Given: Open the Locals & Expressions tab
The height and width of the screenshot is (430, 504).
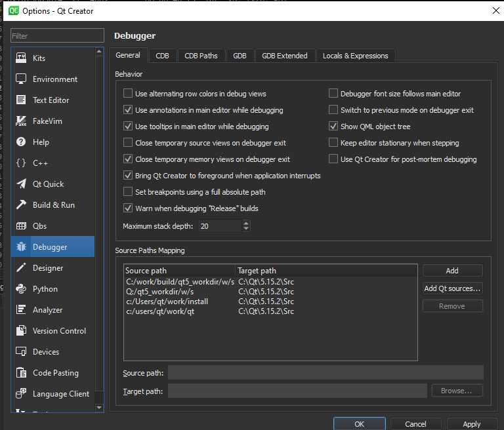Looking at the screenshot, I should 355,56.
